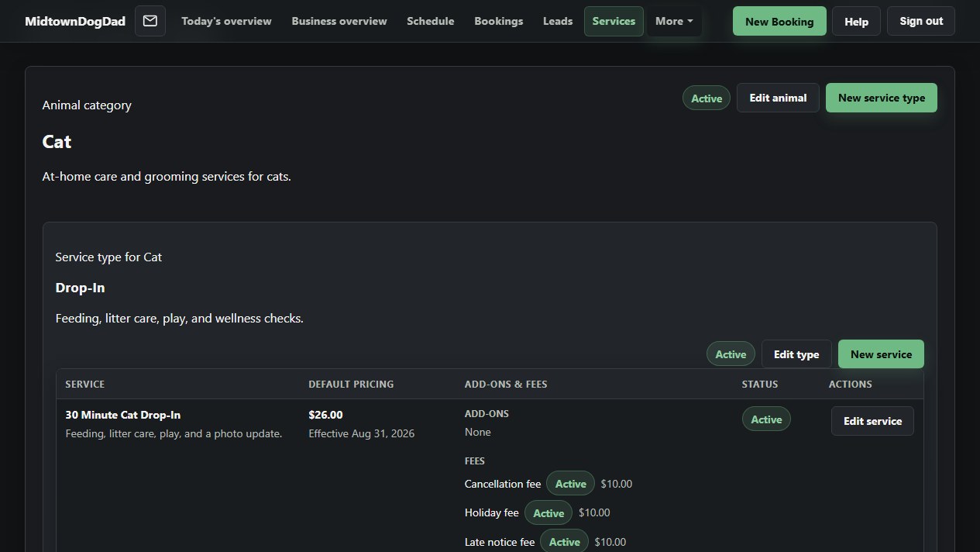Edit the 30 Minute Cat Drop-In service
The width and height of the screenshot is (980, 552).
pos(872,421)
